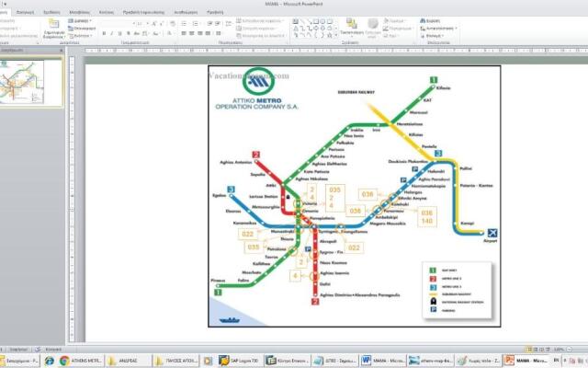Click the Increase Font Size icon

coord(153,24)
